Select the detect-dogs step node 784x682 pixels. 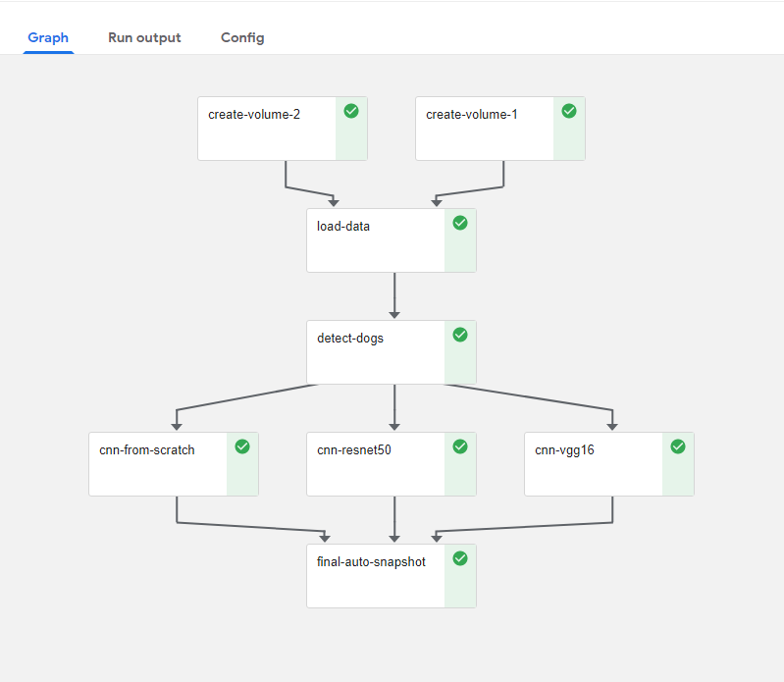tap(350, 339)
